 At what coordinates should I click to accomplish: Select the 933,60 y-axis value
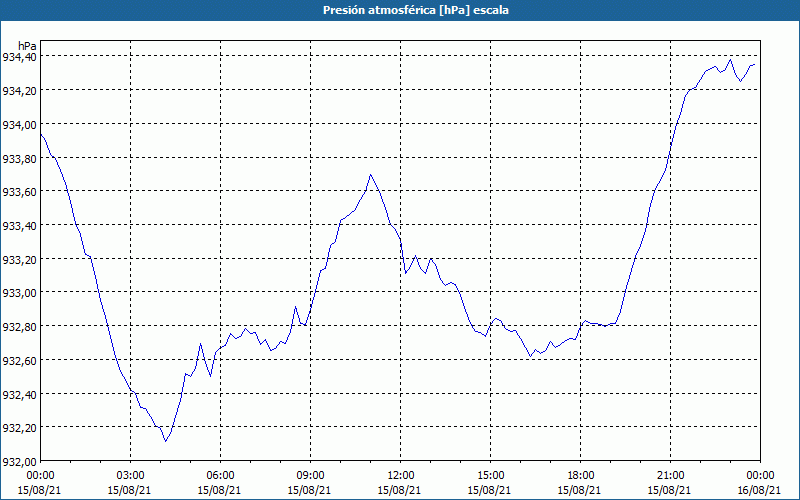point(19,192)
